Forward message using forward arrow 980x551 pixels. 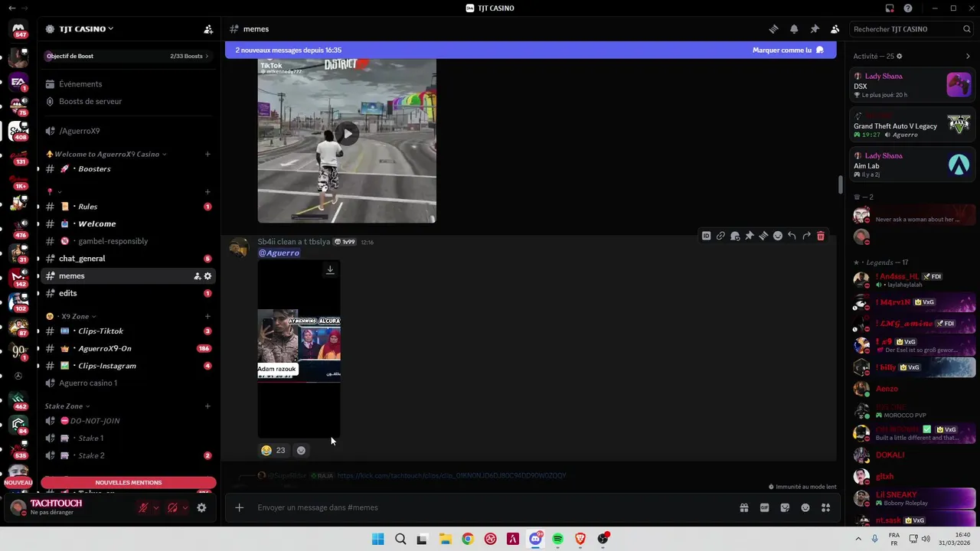pyautogui.click(x=806, y=236)
